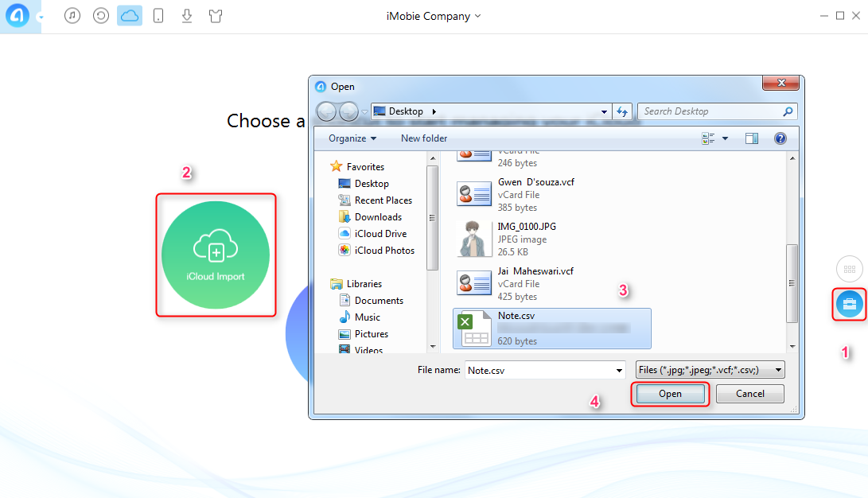The height and width of the screenshot is (498, 868).
Task: Click the navigation pane scroll up arrow
Action: point(432,158)
